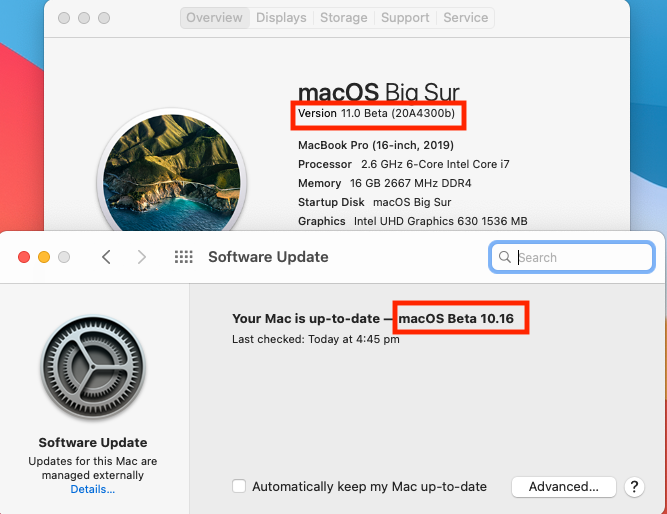Switch to the Displays tab
The width and height of the screenshot is (667, 514).
click(x=281, y=18)
